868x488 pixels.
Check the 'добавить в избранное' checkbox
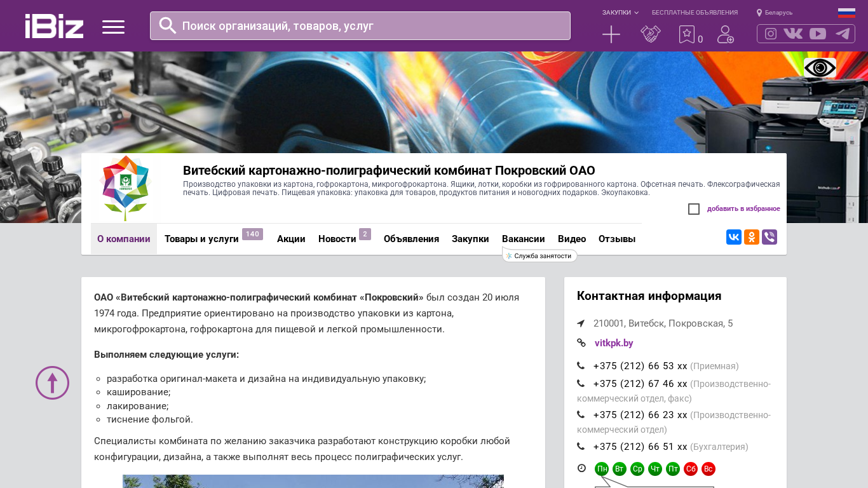(694, 209)
